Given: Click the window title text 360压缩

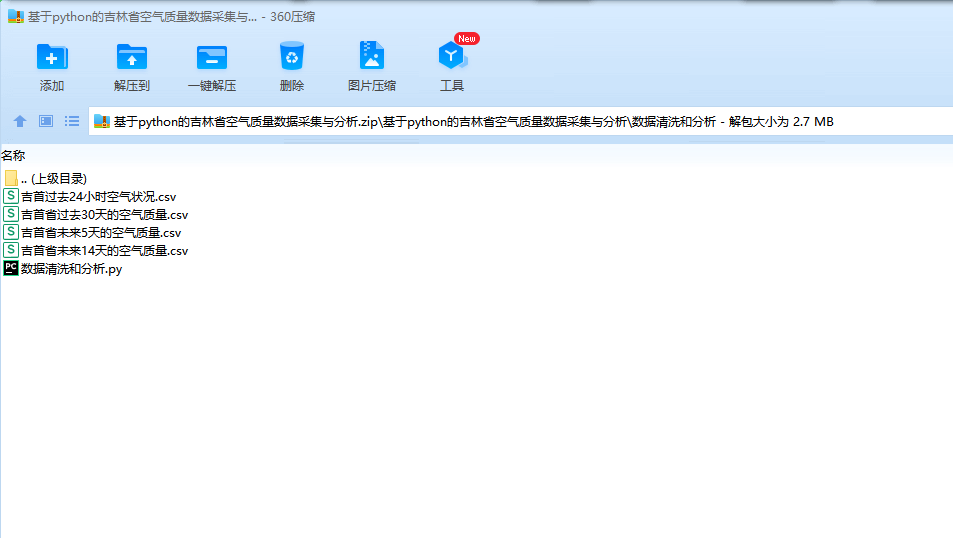Looking at the screenshot, I should [x=292, y=17].
